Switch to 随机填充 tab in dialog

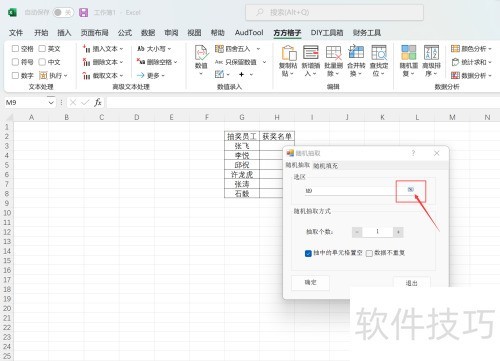(x=326, y=166)
